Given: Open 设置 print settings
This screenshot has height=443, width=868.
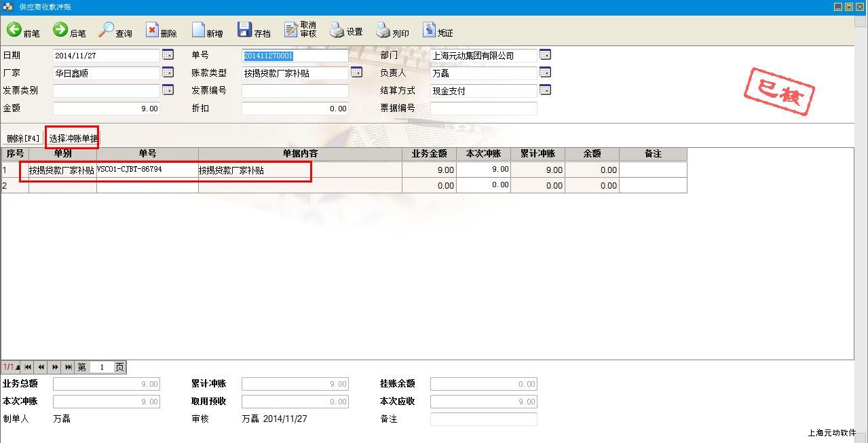Looking at the screenshot, I should [346, 31].
